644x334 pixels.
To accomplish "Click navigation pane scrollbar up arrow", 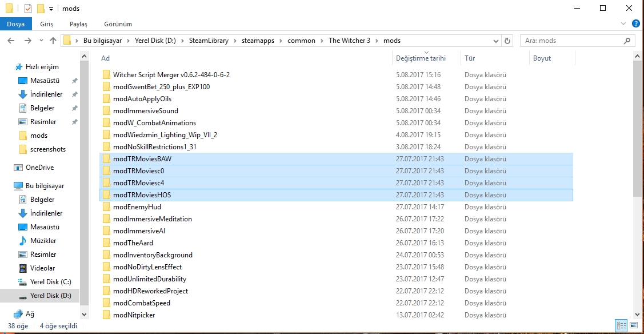I will tap(84, 56).
